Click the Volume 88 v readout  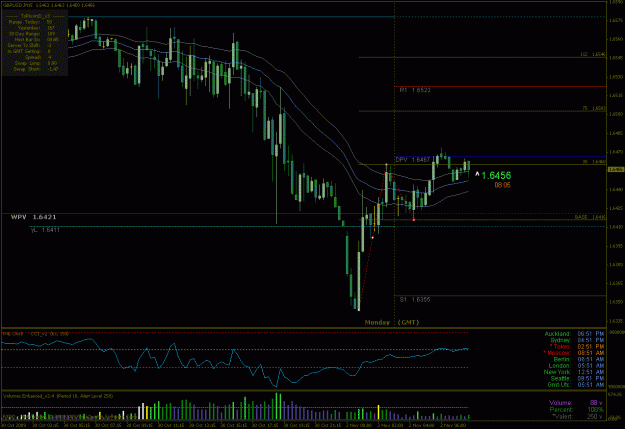[x=576, y=403]
